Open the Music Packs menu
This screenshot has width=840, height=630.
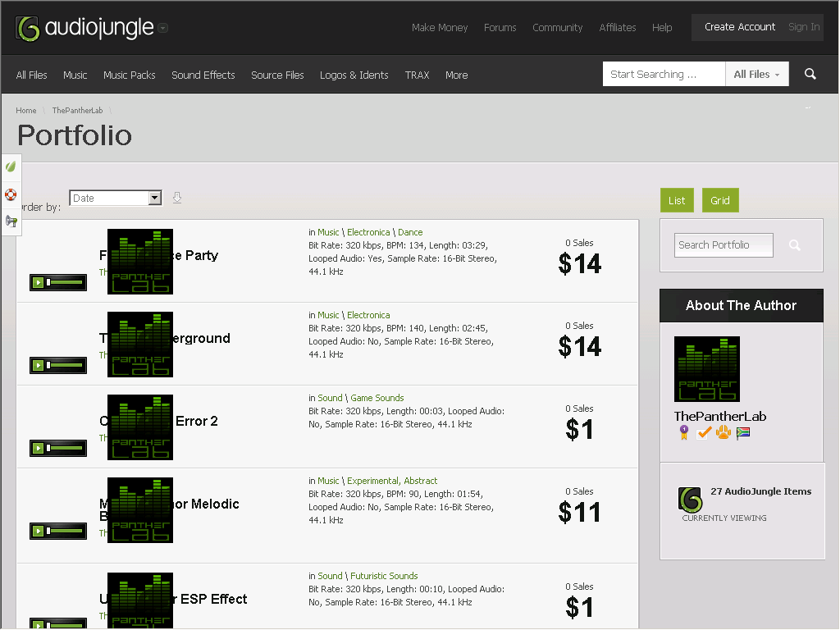[x=129, y=75]
